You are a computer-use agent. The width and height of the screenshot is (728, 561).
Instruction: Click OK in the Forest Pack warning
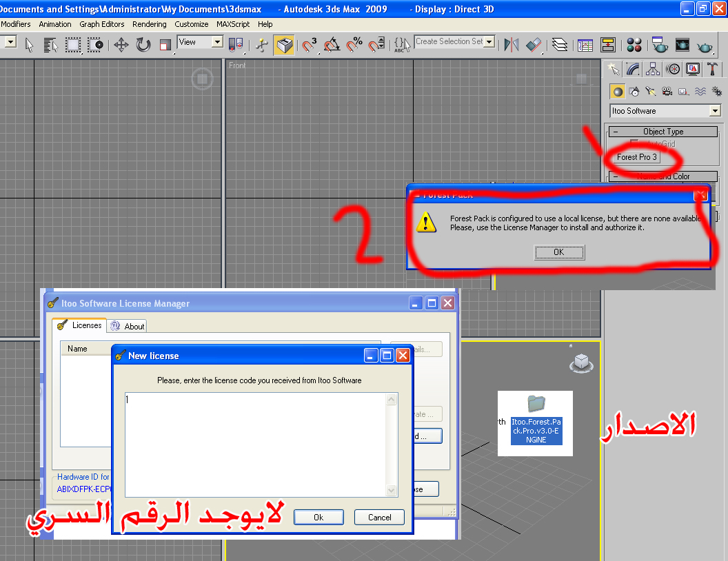(x=559, y=252)
